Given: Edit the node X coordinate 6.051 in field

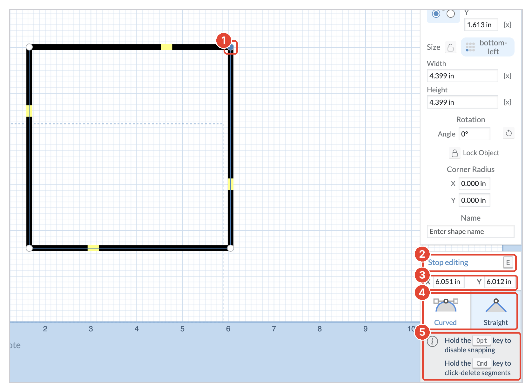Looking at the screenshot, I should coord(448,282).
